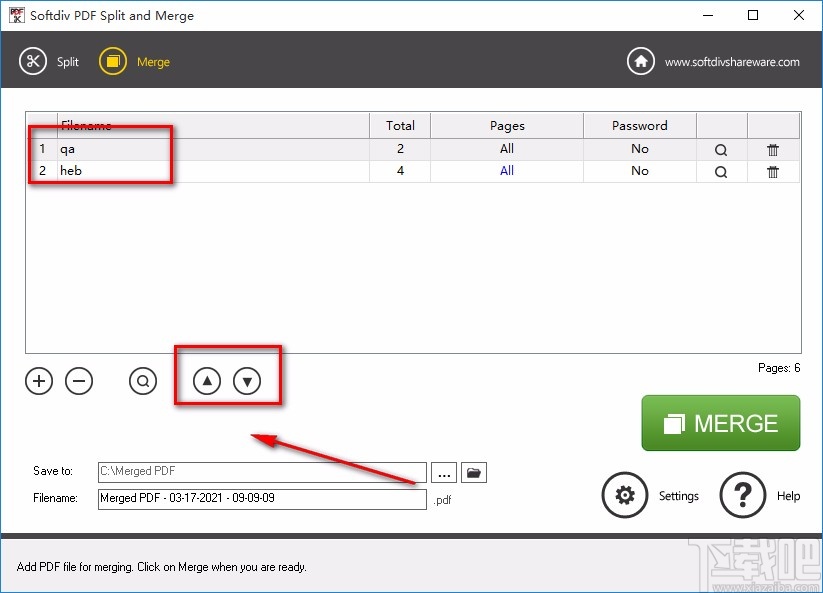Click the Pages column header

point(507,126)
